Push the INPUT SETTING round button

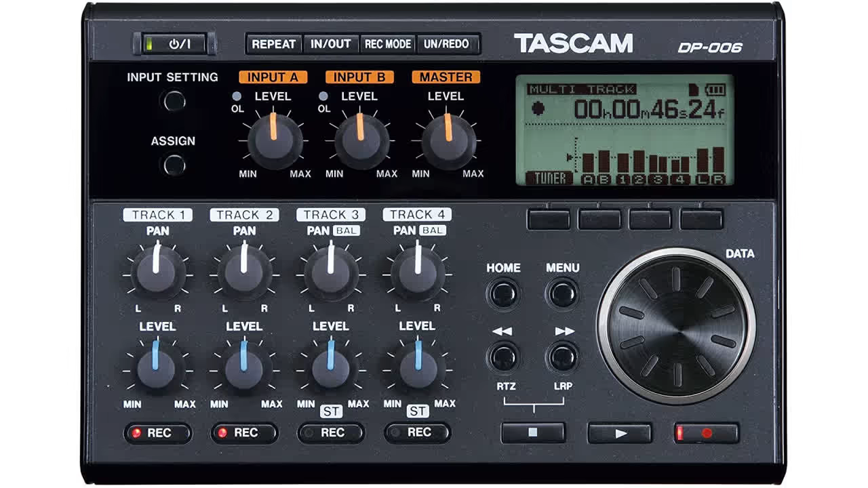pyautogui.click(x=174, y=101)
